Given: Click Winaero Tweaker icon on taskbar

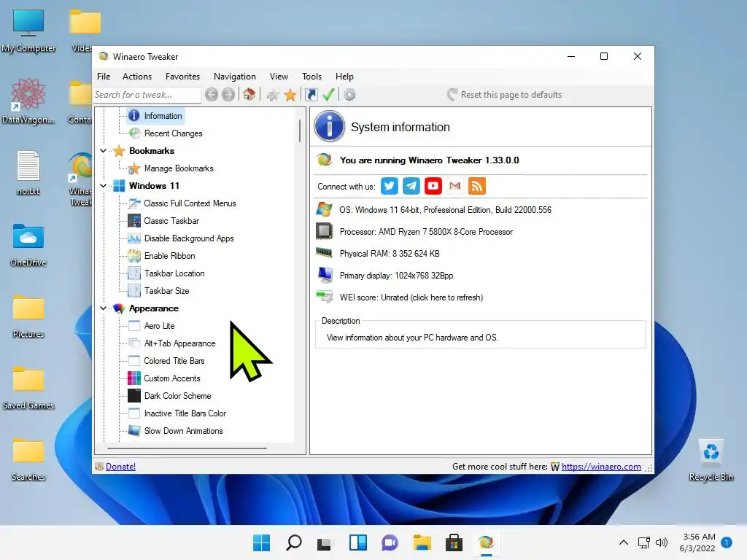Looking at the screenshot, I should (x=486, y=542).
